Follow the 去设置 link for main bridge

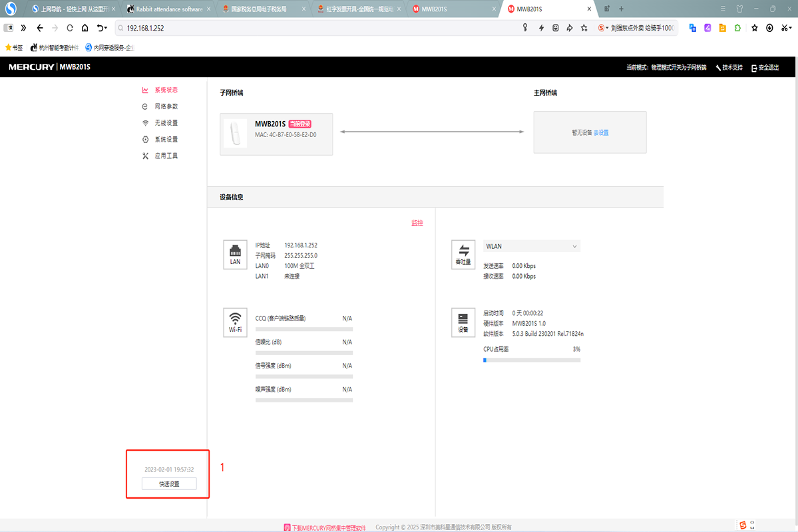(x=601, y=133)
